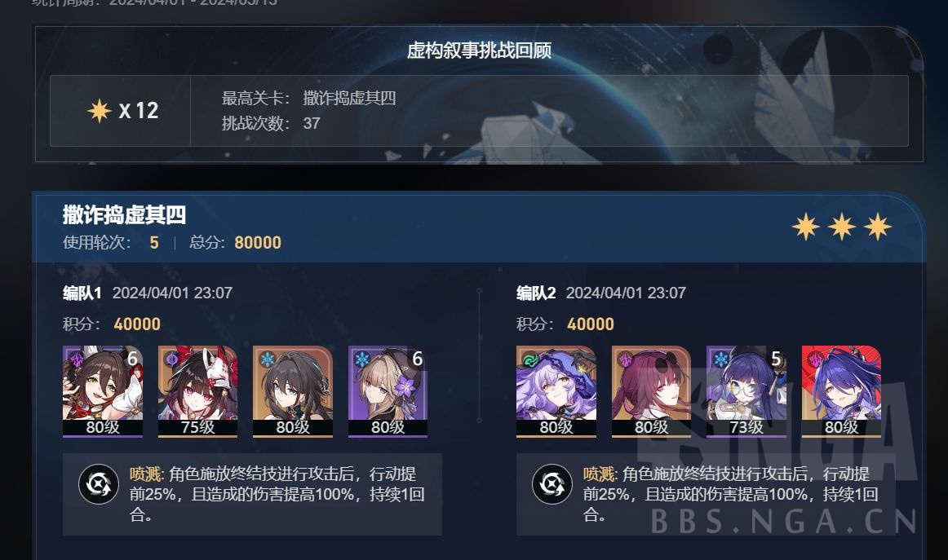Viewport: 948px width, 560px height.
Task: Click the 喷溅 buff icon under 编队2
Action: point(552,484)
